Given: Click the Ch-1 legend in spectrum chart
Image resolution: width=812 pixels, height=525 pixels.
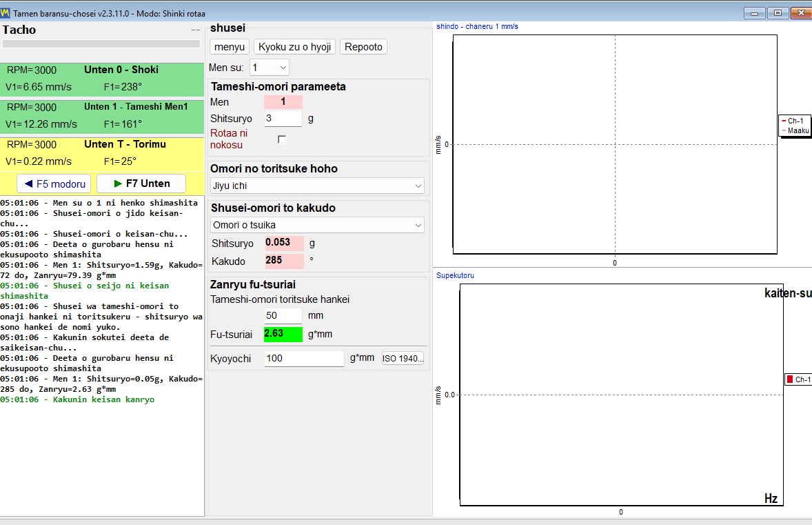Looking at the screenshot, I should 798,379.
